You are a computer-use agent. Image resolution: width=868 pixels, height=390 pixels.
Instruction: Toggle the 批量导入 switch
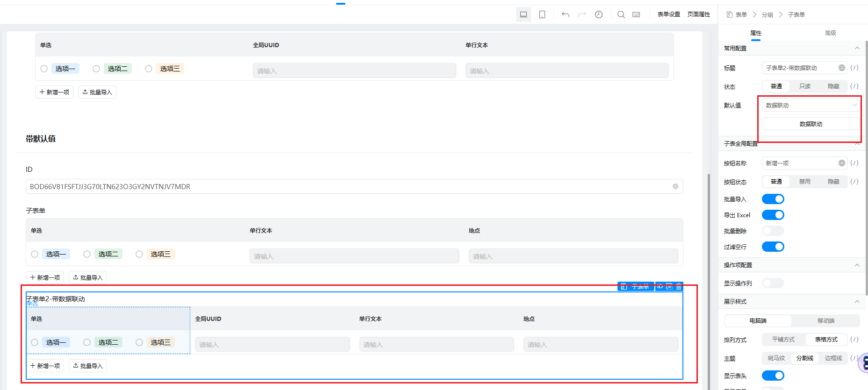[x=773, y=199]
